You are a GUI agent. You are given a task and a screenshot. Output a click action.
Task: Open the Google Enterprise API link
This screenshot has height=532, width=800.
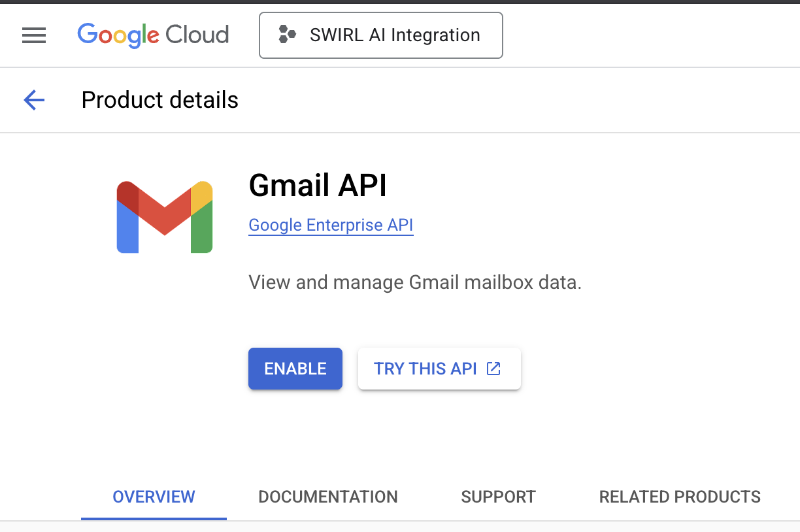tap(331, 225)
